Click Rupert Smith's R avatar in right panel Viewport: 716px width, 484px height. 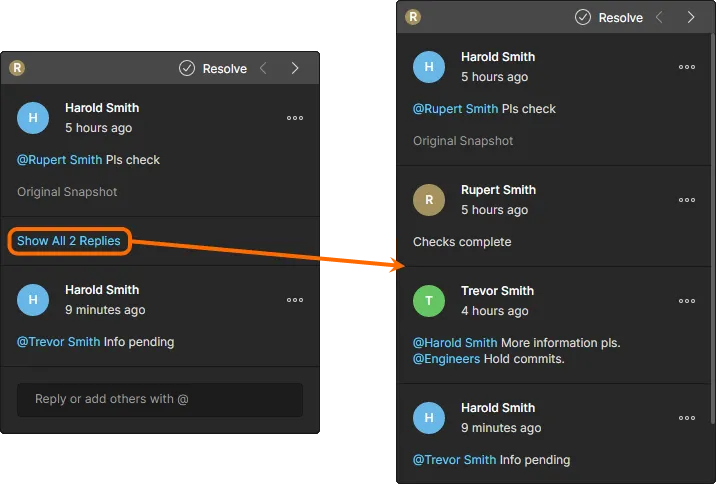(429, 200)
